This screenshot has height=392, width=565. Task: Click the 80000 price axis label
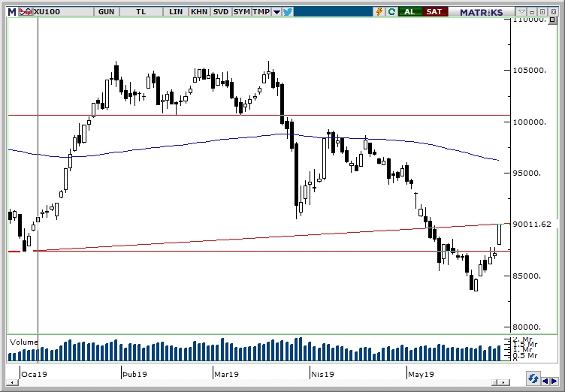coord(527,327)
